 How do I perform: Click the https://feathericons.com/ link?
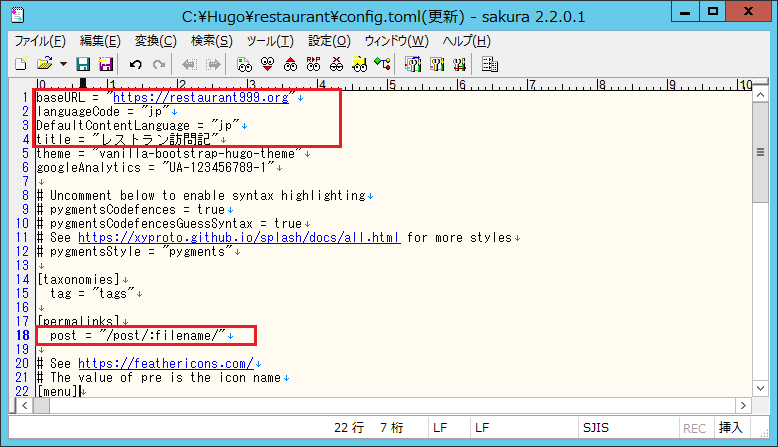pyautogui.click(x=166, y=364)
